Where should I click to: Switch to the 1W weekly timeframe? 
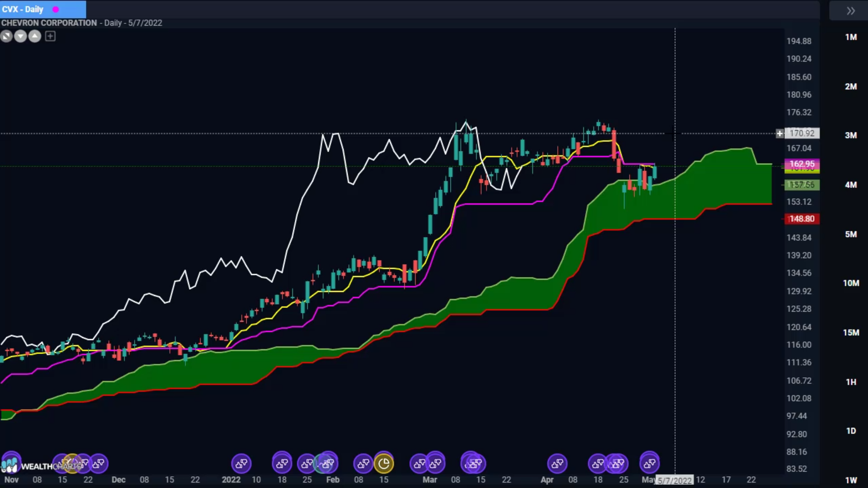point(851,480)
